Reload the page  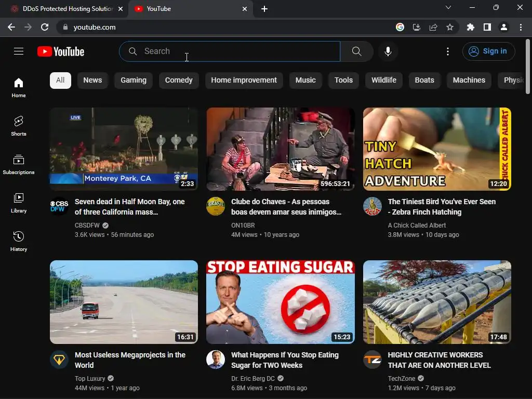pos(45,27)
